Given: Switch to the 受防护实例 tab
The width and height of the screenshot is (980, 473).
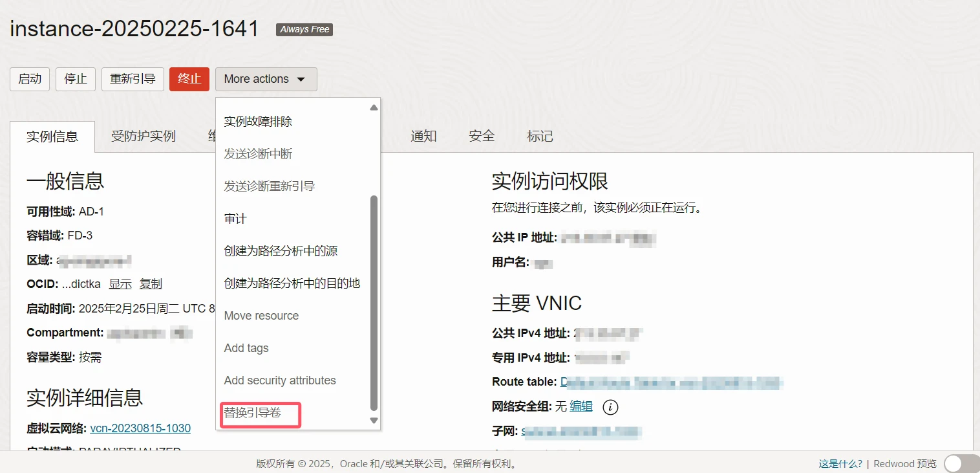Looking at the screenshot, I should pos(144,137).
